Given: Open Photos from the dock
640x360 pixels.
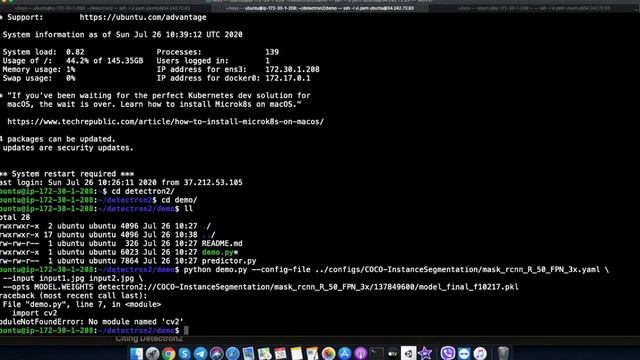Looking at the screenshot, I should [x=328, y=353].
